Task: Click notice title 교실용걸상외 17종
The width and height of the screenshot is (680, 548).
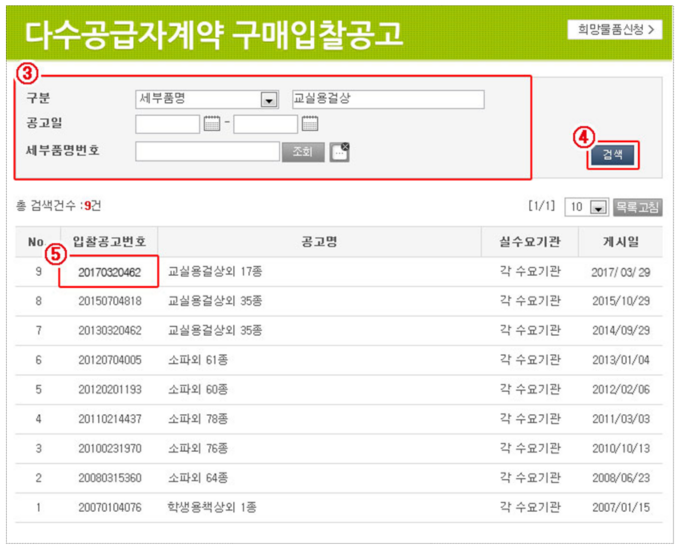Action: 215,272
